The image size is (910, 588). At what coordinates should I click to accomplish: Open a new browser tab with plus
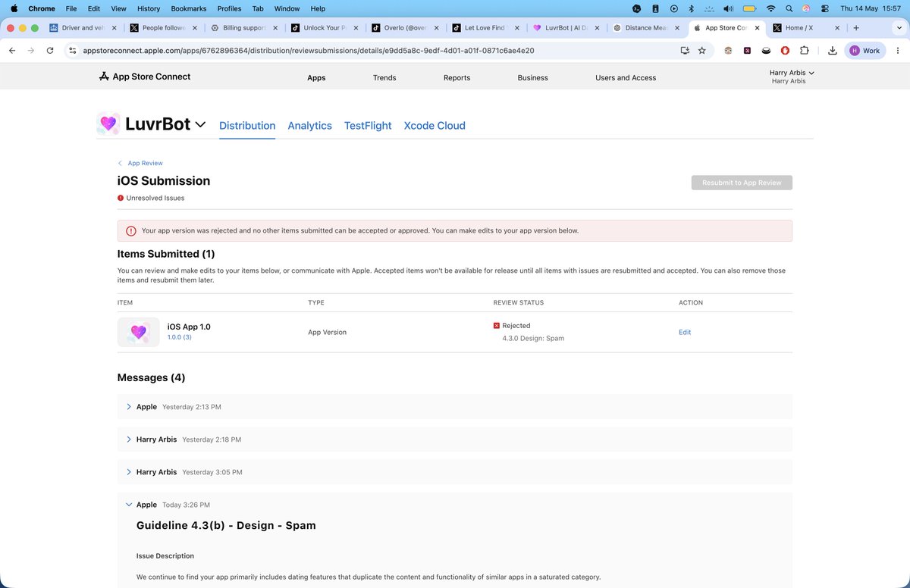(855, 28)
